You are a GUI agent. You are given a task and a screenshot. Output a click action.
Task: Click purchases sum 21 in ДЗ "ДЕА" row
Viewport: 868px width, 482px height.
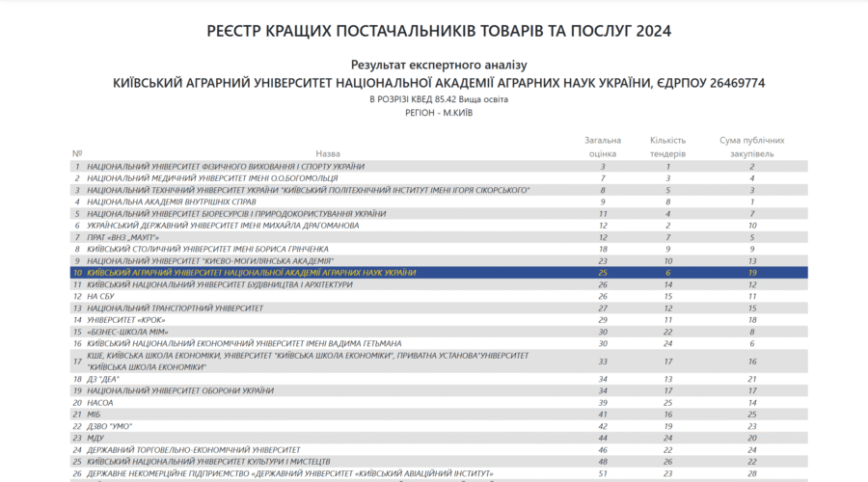[x=751, y=379]
